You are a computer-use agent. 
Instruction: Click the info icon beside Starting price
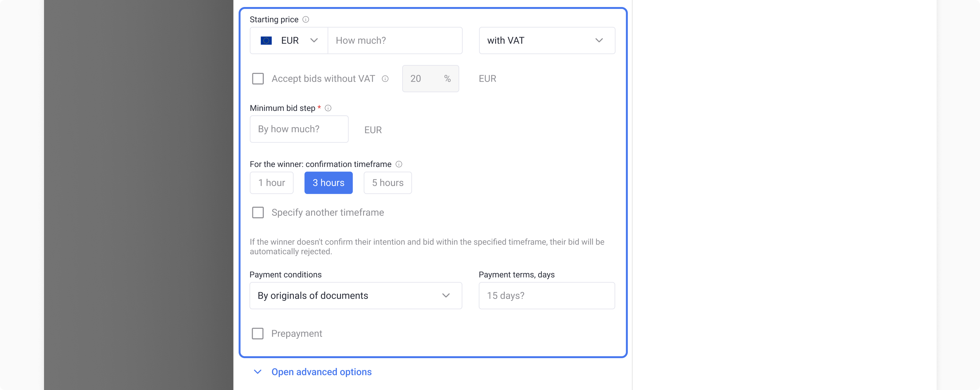pos(306,19)
